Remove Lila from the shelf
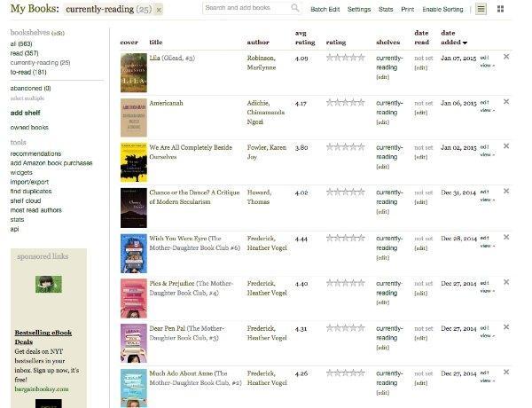 (506, 56)
